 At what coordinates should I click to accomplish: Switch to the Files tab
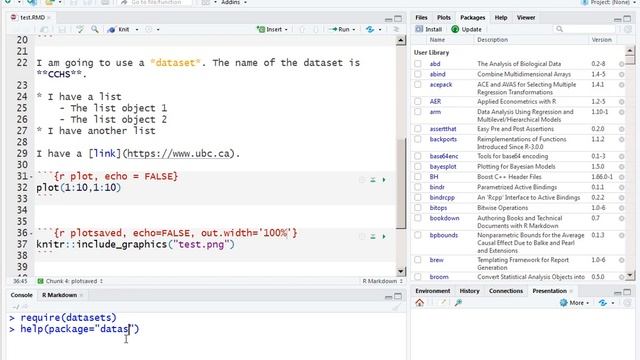[421, 18]
